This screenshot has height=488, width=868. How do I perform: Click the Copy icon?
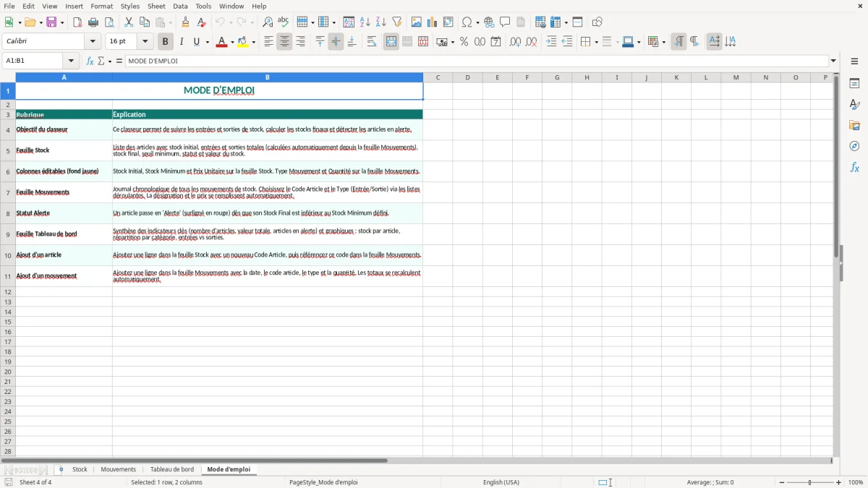coord(144,22)
